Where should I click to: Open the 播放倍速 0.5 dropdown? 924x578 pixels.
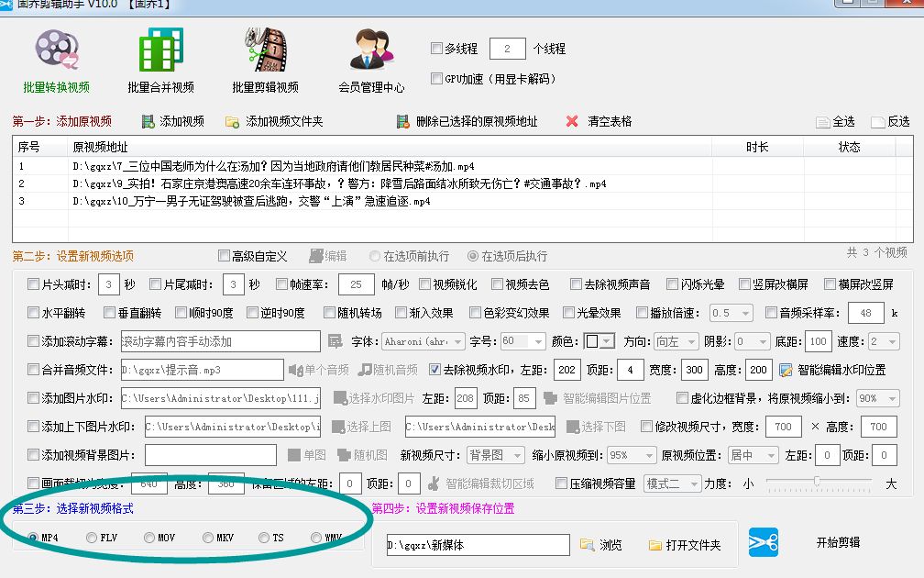pyautogui.click(x=731, y=313)
